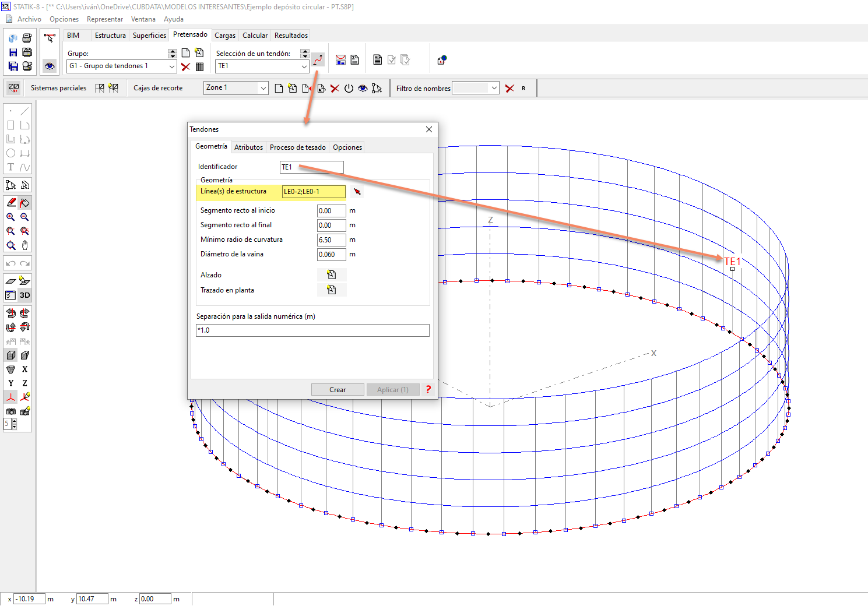The height and width of the screenshot is (606, 868).
Task: Click the Mínimo radio de curvatura field
Action: point(332,240)
